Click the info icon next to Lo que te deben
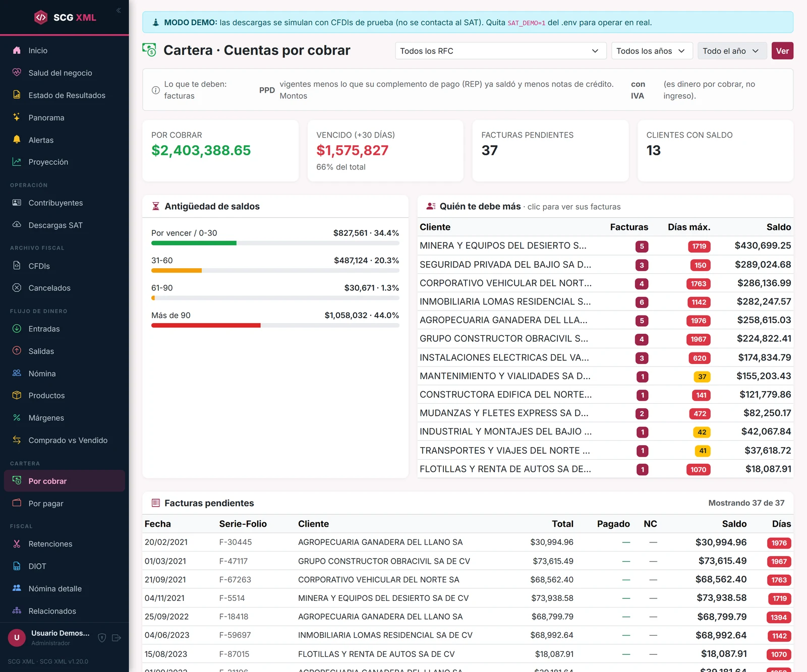This screenshot has width=807, height=672. [156, 90]
